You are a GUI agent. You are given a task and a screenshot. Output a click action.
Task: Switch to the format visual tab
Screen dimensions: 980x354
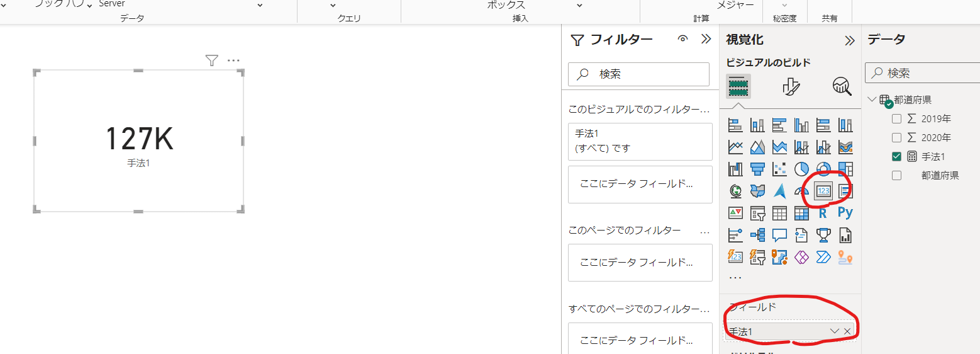[x=790, y=86]
